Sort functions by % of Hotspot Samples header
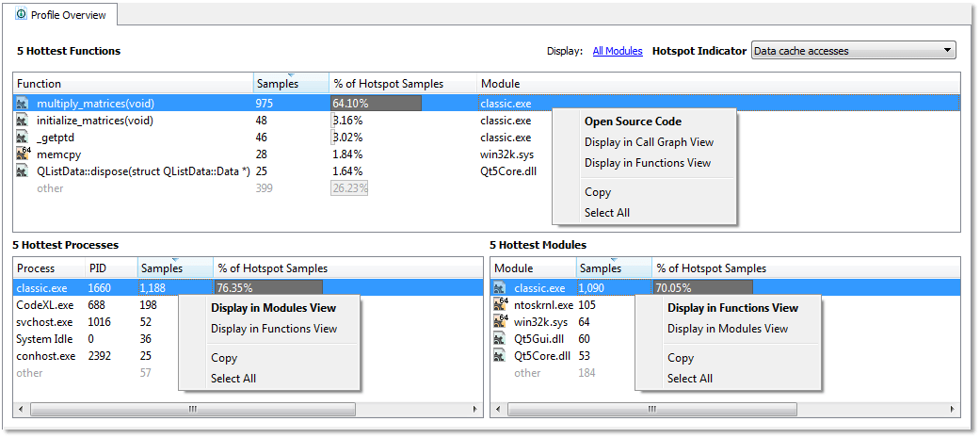This screenshot has width=980, height=438. 403,84
